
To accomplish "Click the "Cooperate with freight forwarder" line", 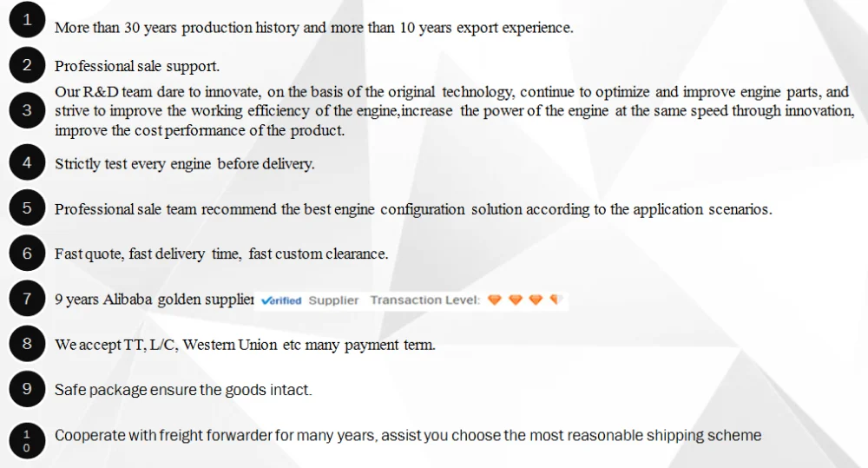I will tap(408, 435).
